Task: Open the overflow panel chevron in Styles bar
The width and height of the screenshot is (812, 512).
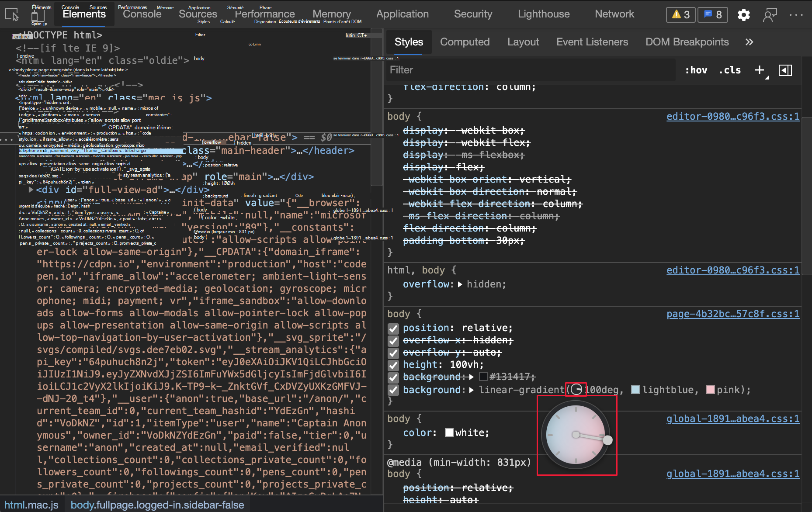Action: (749, 42)
